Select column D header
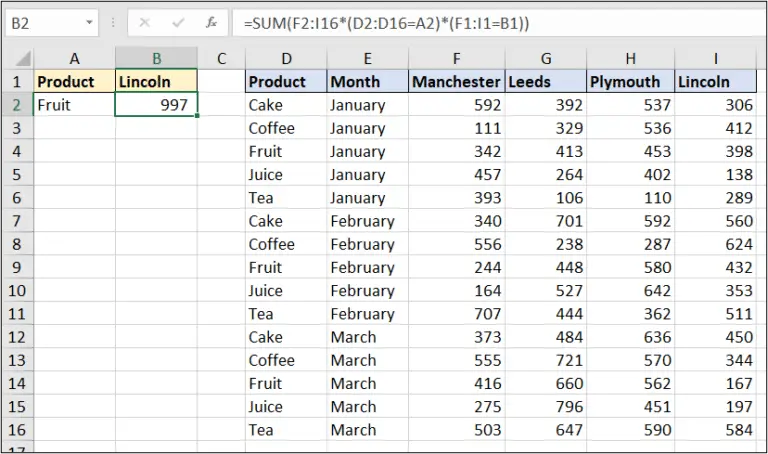Screen dimensions: 768x454 click(x=285, y=59)
